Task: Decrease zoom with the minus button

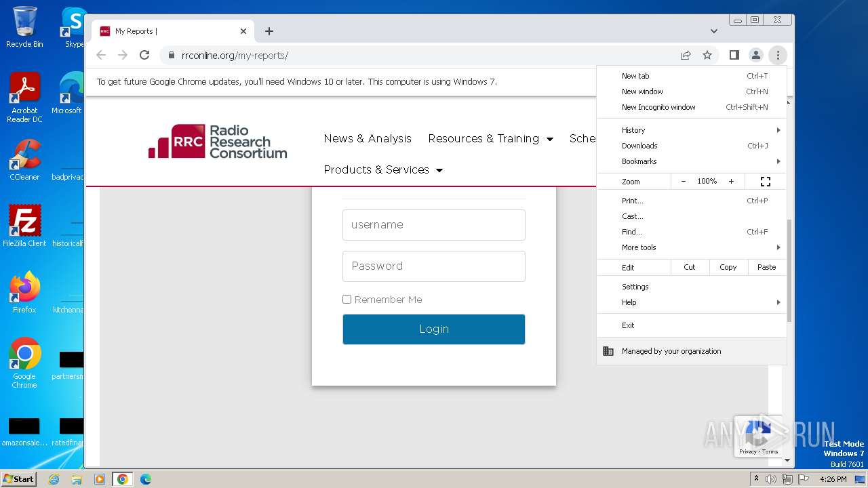Action: [683, 182]
